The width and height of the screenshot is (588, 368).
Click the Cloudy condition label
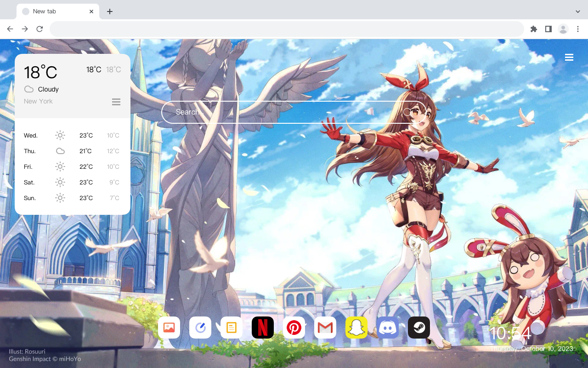48,89
